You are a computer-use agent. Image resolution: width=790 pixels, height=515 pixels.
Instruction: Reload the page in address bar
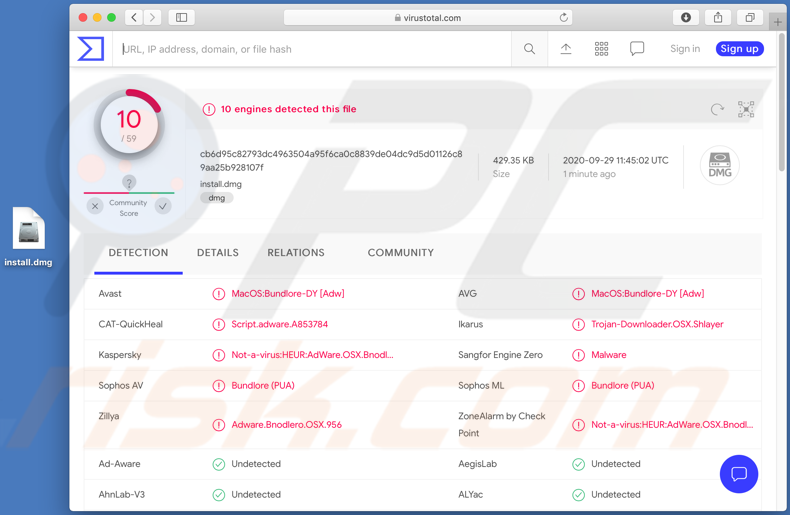click(563, 18)
